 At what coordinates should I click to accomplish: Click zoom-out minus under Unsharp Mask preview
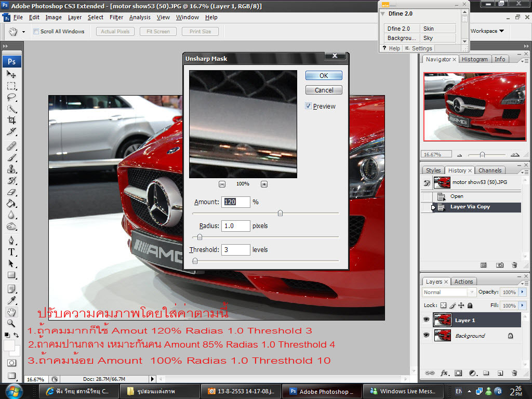(x=222, y=184)
